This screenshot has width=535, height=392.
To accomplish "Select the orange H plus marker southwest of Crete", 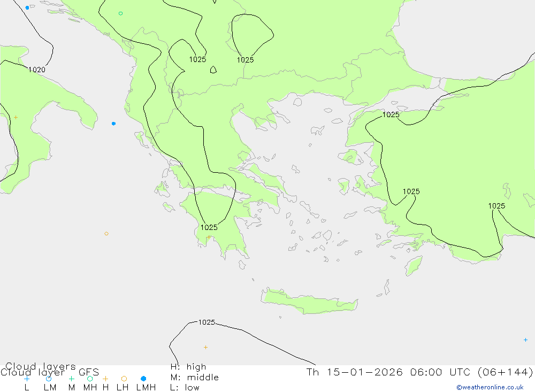I will click(x=205, y=347).
